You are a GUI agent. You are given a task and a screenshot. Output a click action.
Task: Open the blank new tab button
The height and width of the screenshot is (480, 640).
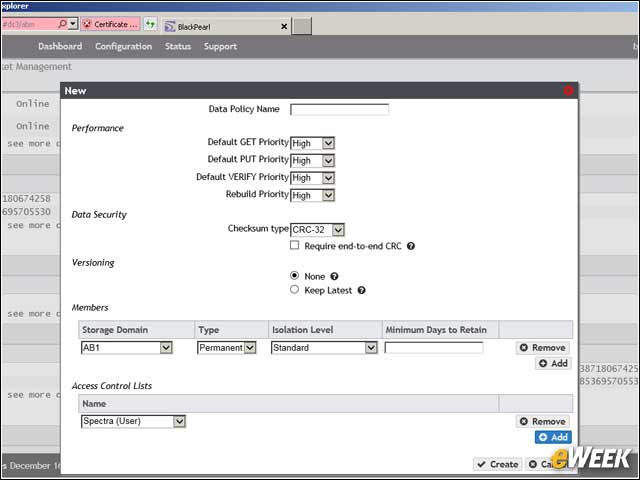point(302,26)
